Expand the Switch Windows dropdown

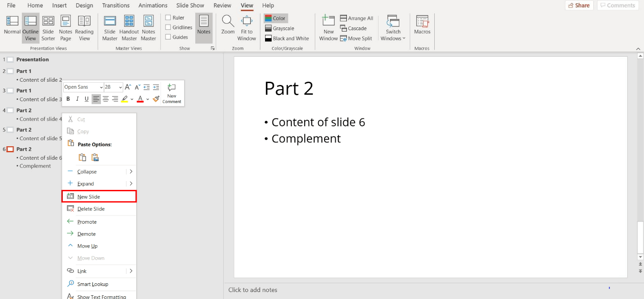tap(393, 29)
